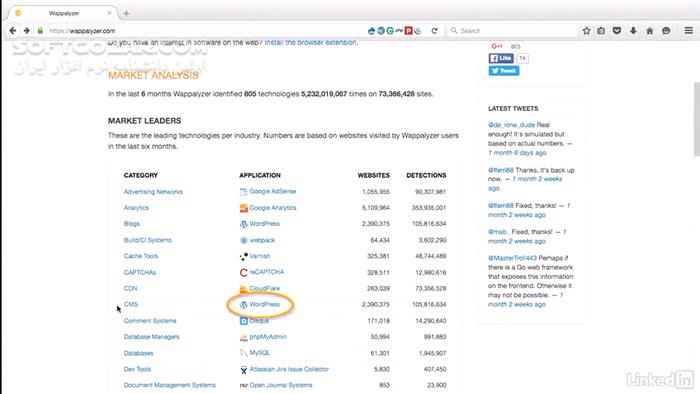
Task: Click into the browser Search field
Action: click(513, 31)
